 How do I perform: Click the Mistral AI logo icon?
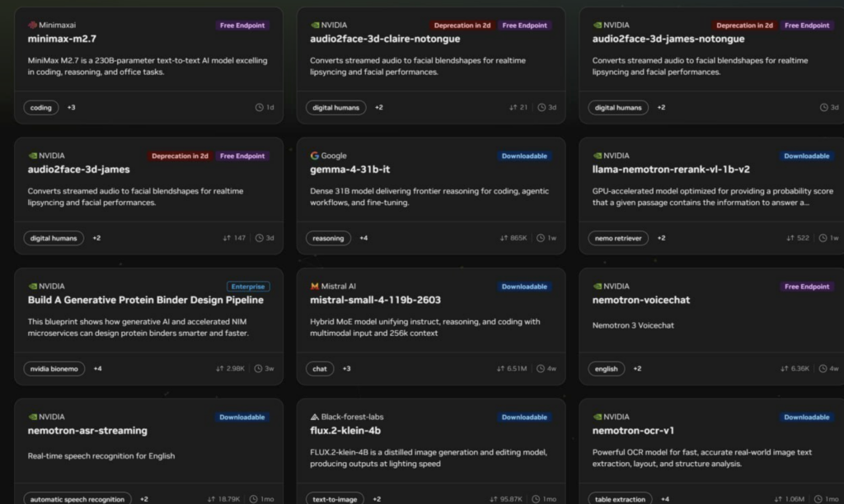click(x=315, y=286)
